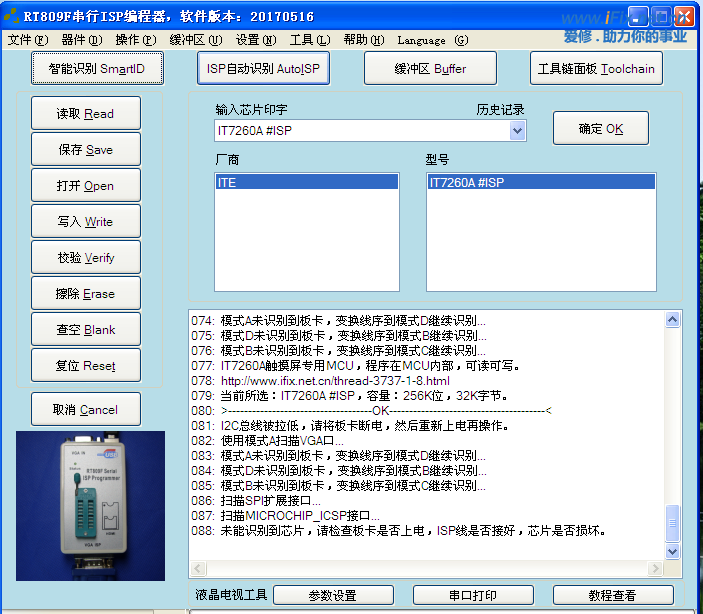This screenshot has width=703, height=614.
Task: Click the chip marking input field IT7260A #ISP
Action: pos(362,131)
